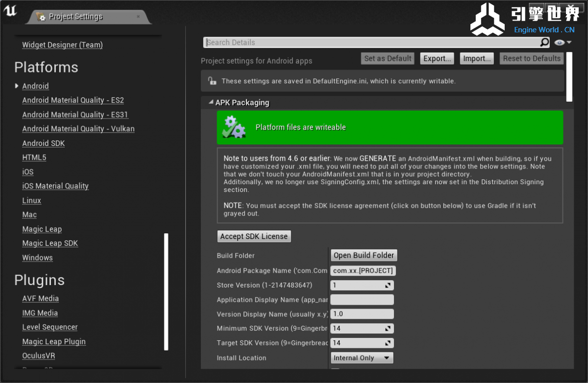Click the Export... button
Image resolution: width=588 pixels, height=383 pixels.
point(438,59)
